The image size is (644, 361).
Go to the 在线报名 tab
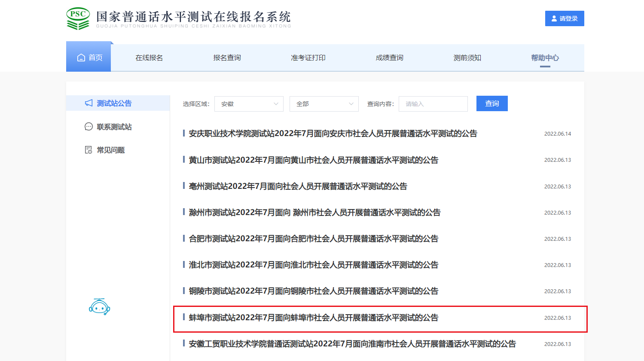(x=149, y=58)
